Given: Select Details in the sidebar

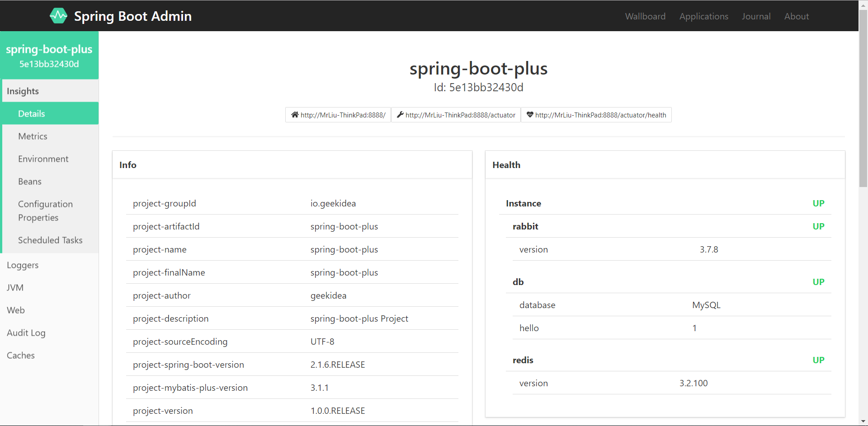Looking at the screenshot, I should [50, 113].
